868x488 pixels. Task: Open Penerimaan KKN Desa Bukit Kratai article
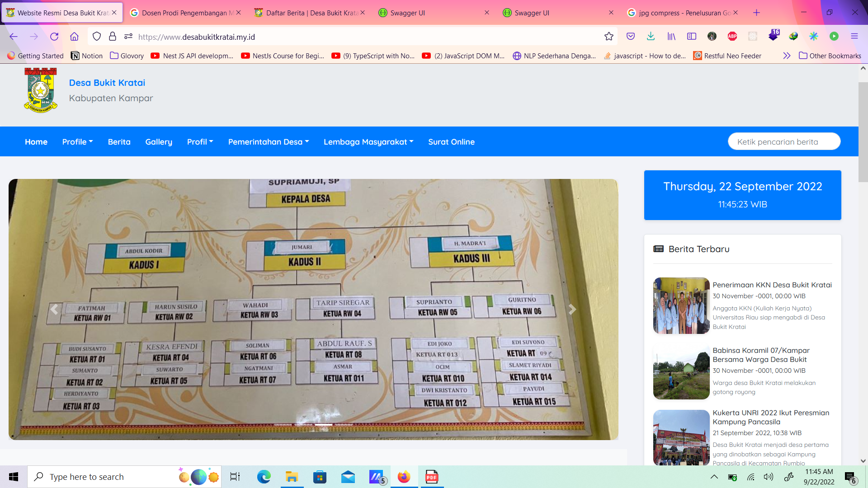tap(772, 285)
